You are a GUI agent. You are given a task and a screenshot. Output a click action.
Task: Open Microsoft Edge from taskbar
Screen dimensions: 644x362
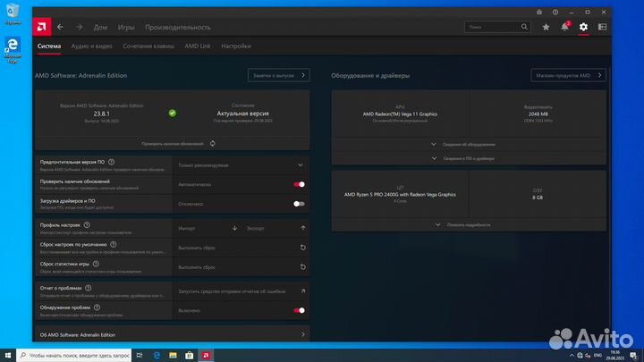tap(157, 356)
